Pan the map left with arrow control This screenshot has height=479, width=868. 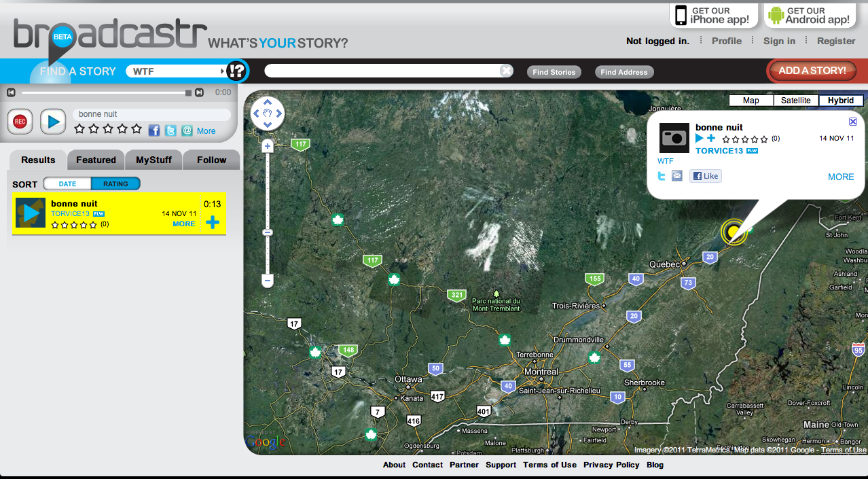point(256,113)
